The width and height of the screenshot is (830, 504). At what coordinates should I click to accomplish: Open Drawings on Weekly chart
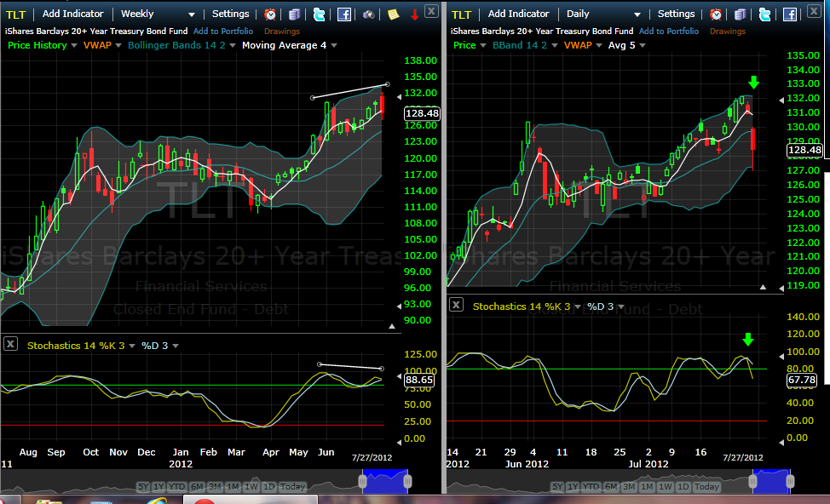(x=281, y=31)
